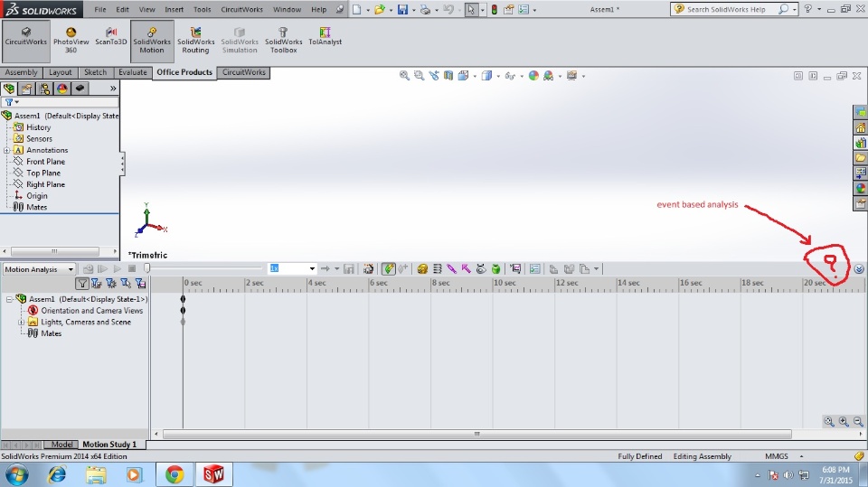Enable the SolidWorks Toolbox add-in

click(x=283, y=41)
